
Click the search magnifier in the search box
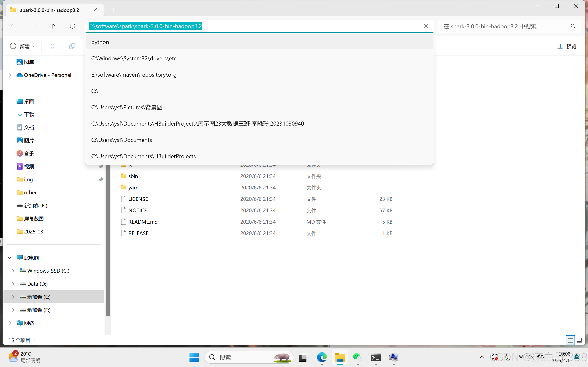[573, 26]
